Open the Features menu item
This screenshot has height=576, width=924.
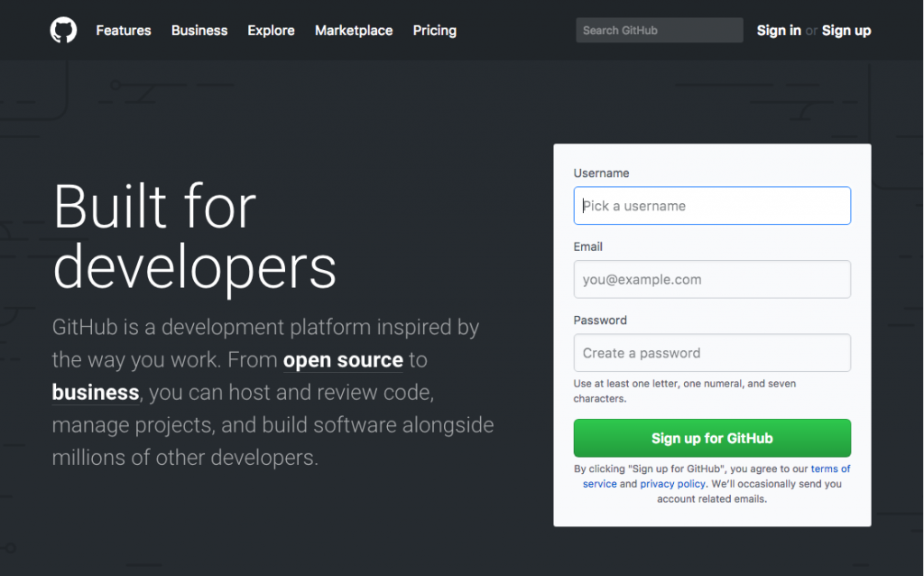[x=123, y=30]
